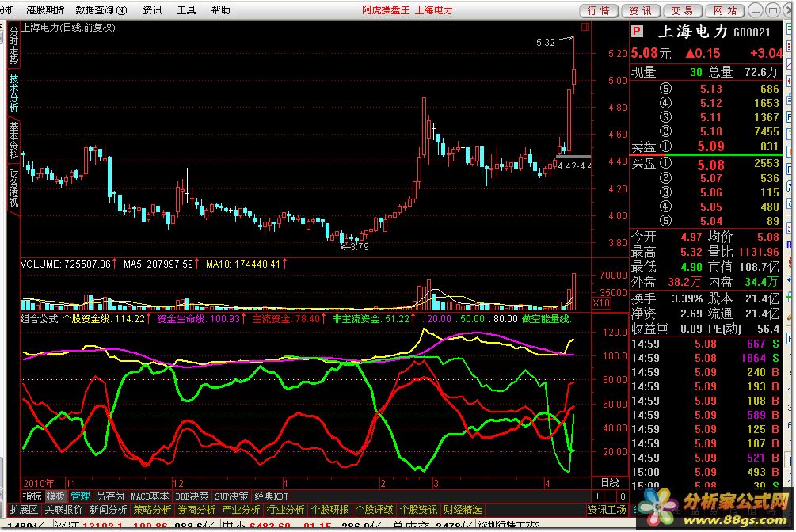Image resolution: width=796 pixels, height=532 pixels.
Task: Select the SUP决策 template
Action: 231,496
